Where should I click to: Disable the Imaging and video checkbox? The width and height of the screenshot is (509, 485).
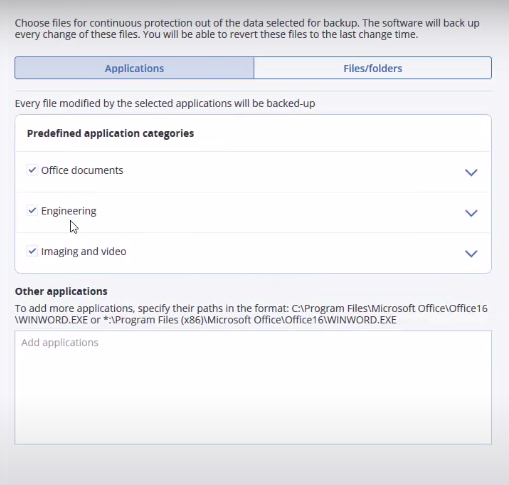(x=32, y=251)
